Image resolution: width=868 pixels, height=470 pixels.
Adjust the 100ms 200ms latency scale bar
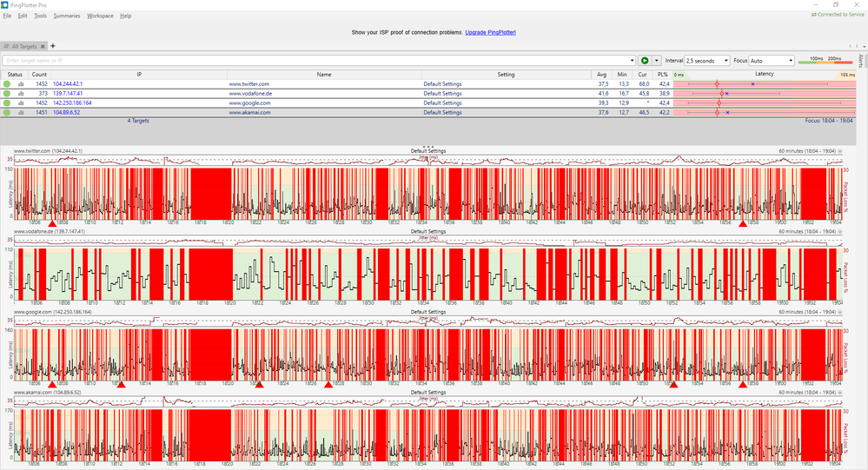pos(826,60)
